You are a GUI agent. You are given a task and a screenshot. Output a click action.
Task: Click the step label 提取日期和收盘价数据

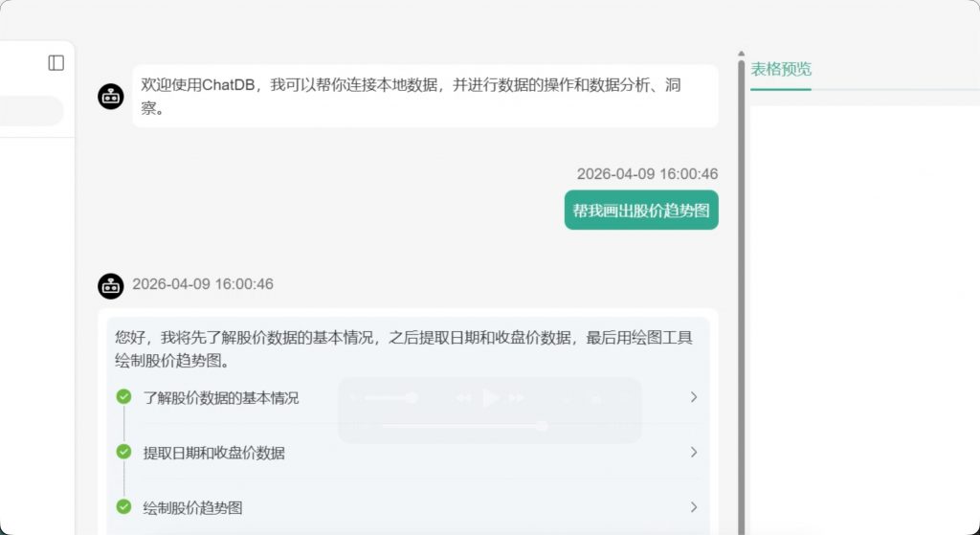point(214,453)
